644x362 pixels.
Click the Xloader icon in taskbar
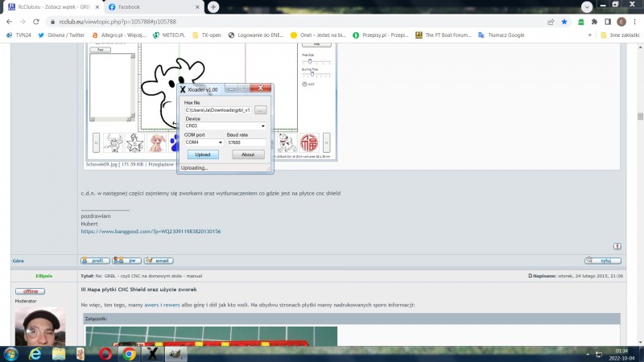pyautogui.click(x=152, y=354)
